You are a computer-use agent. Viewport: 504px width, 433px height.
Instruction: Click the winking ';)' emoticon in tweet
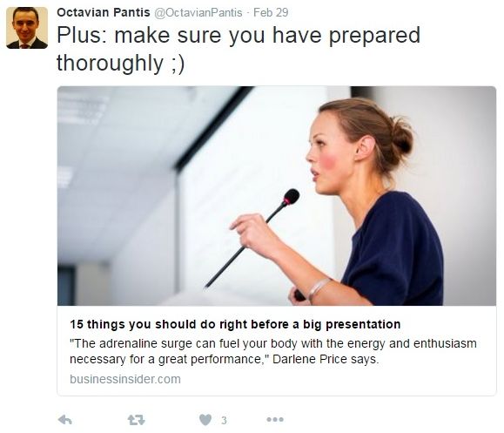tap(177, 64)
